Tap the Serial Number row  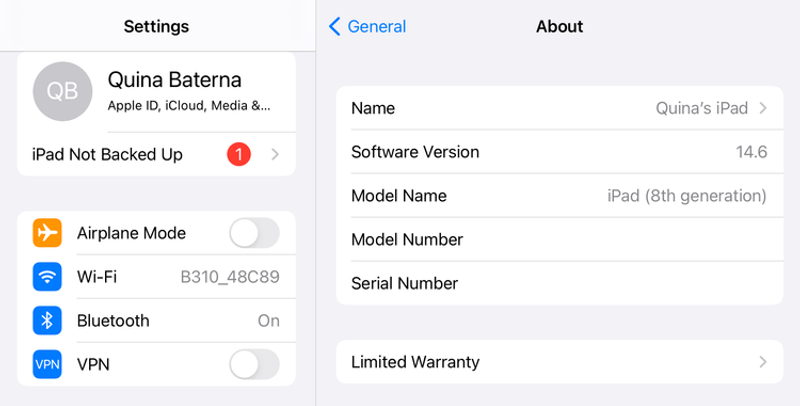click(x=559, y=284)
